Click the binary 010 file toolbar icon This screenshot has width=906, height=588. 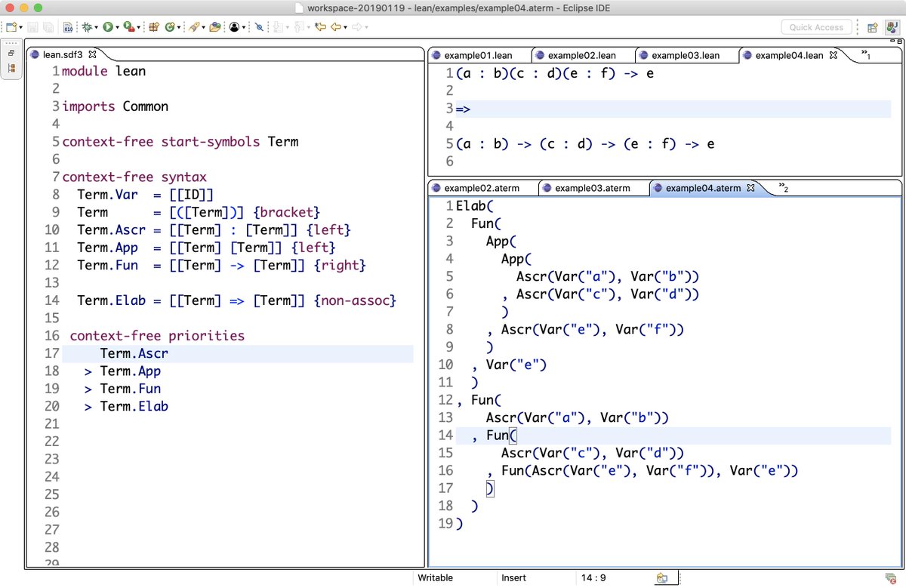tap(68, 27)
